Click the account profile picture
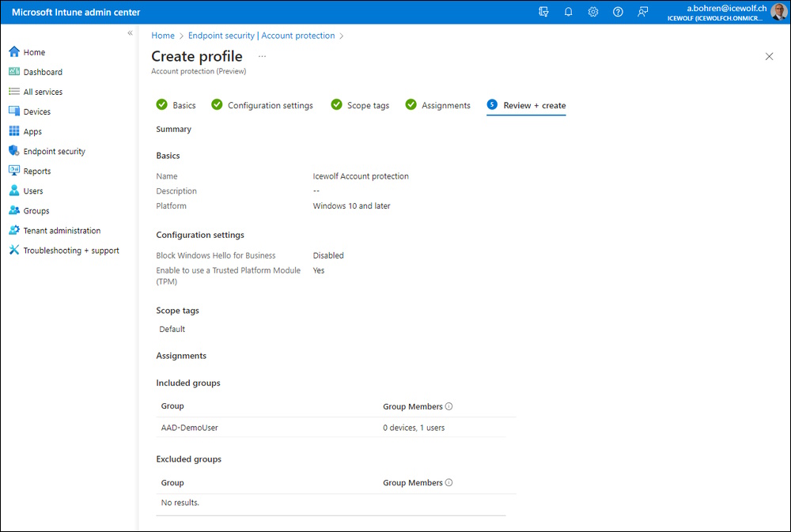 click(x=779, y=12)
